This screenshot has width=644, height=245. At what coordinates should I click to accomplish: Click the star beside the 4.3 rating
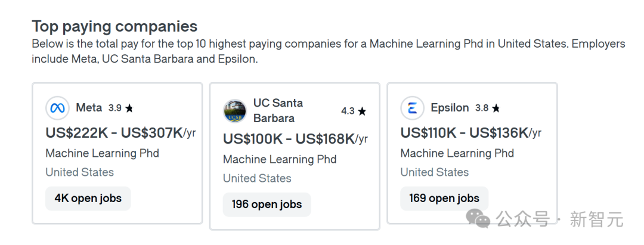tap(362, 111)
